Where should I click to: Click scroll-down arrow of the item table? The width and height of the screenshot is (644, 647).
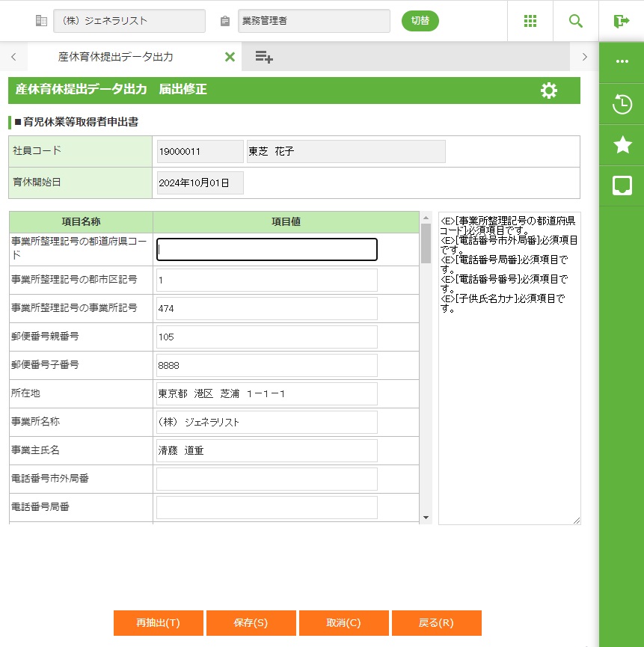pos(426,517)
